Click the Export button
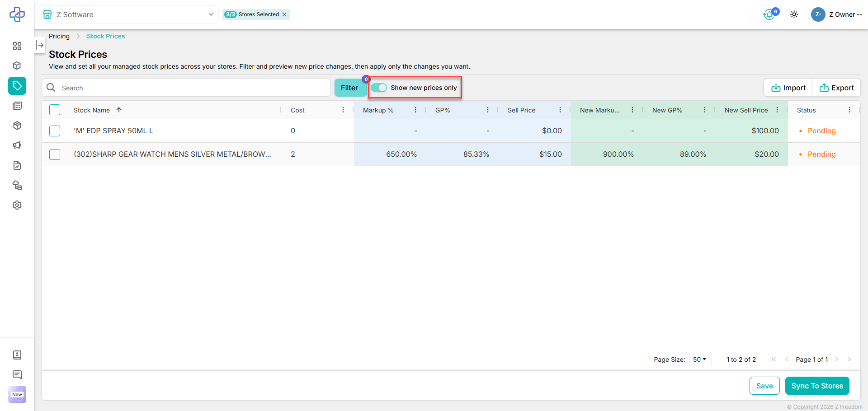The image size is (868, 411). 836,88
